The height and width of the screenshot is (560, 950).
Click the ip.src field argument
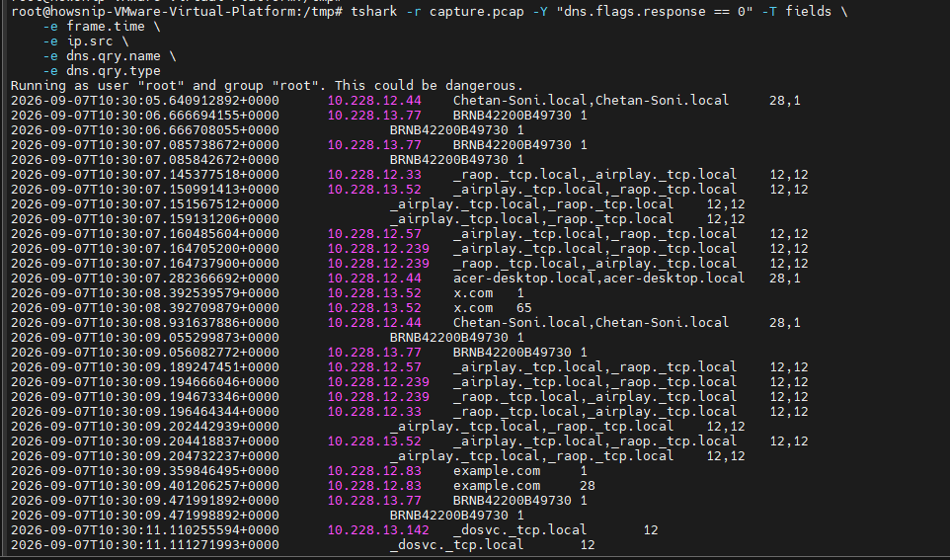point(90,41)
